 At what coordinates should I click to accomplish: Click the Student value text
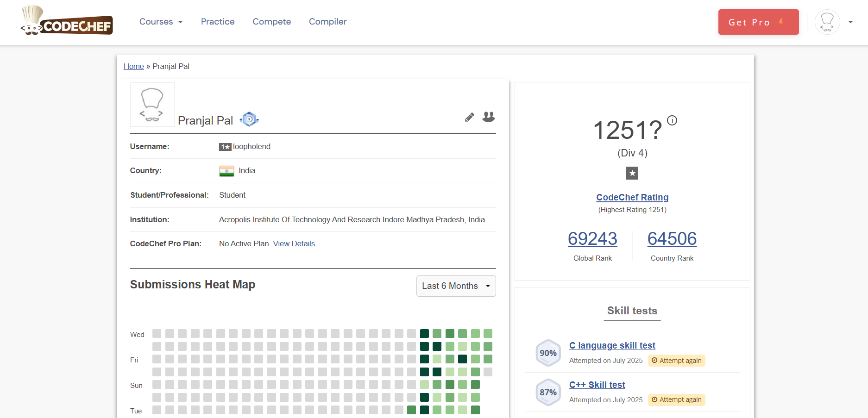(232, 195)
